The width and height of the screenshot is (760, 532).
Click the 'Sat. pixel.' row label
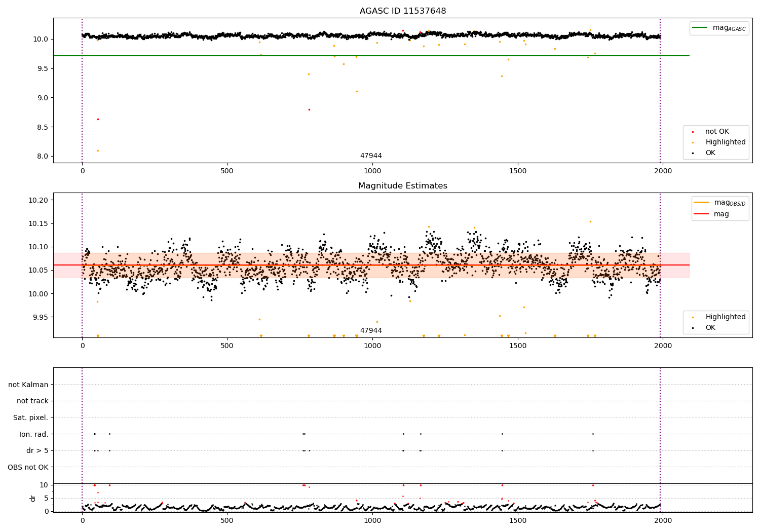click(31, 418)
